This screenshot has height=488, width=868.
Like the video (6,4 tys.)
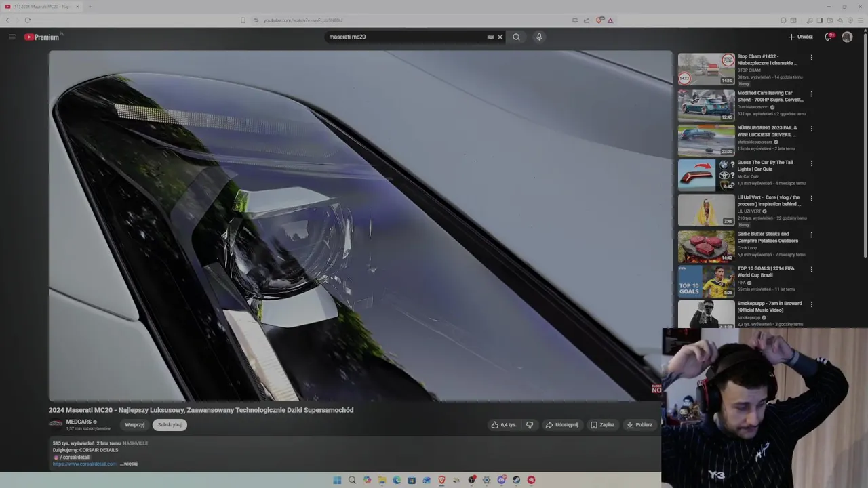coord(504,425)
